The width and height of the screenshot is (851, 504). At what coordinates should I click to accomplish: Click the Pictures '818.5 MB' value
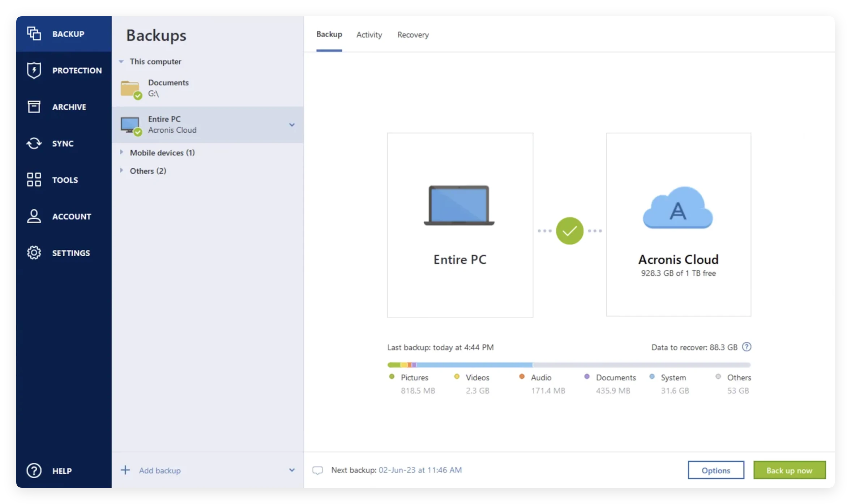coord(418,390)
